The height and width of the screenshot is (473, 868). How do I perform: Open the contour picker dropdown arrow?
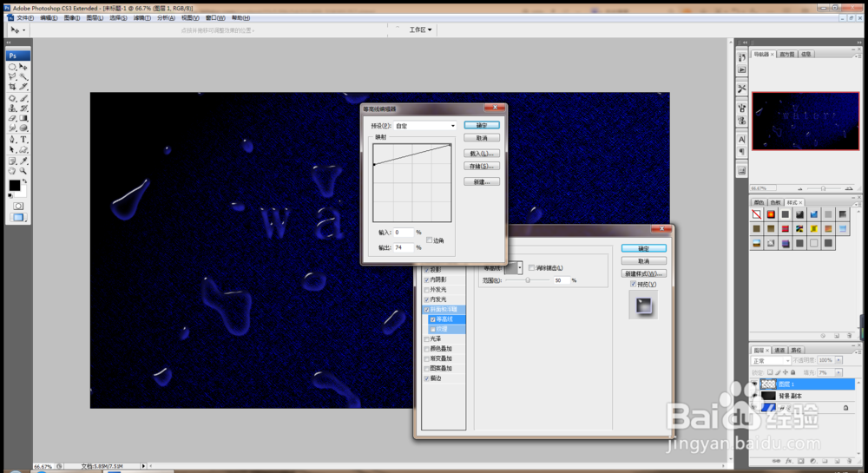[520, 268]
